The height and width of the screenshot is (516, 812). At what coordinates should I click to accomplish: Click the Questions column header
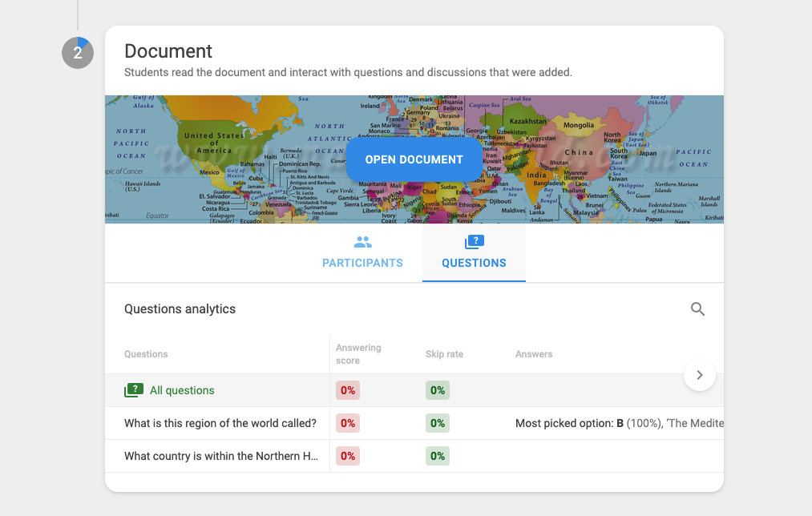pyautogui.click(x=146, y=354)
